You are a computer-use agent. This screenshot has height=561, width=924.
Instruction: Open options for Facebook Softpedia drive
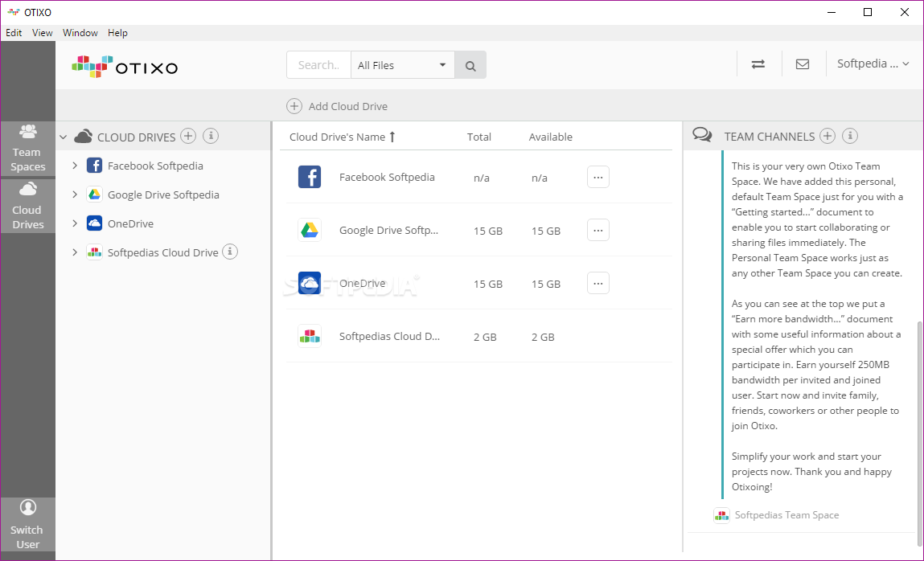pyautogui.click(x=598, y=177)
